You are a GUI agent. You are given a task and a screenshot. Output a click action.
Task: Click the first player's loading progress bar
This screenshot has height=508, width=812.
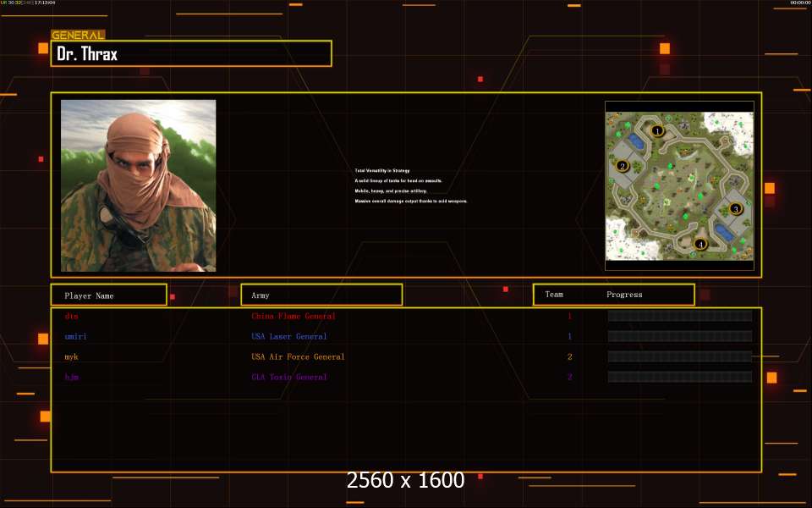[679, 316]
